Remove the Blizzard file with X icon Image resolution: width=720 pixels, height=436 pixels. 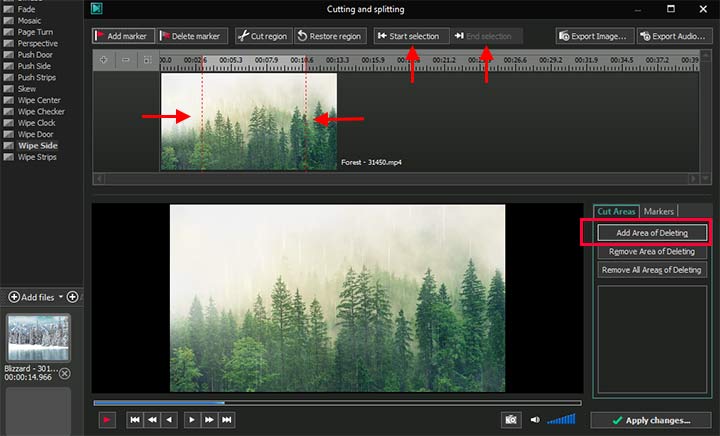coord(65,374)
